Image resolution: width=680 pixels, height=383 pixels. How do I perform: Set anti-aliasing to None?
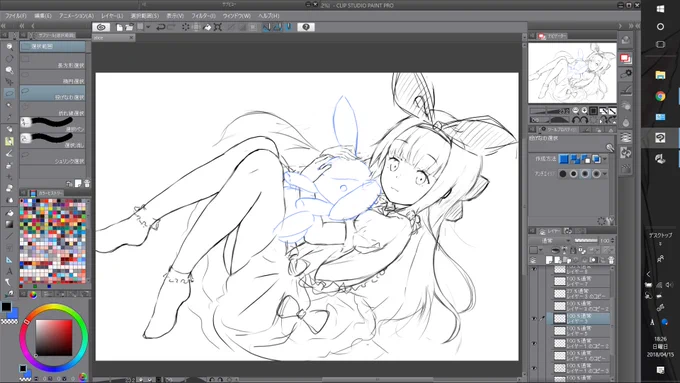click(563, 174)
